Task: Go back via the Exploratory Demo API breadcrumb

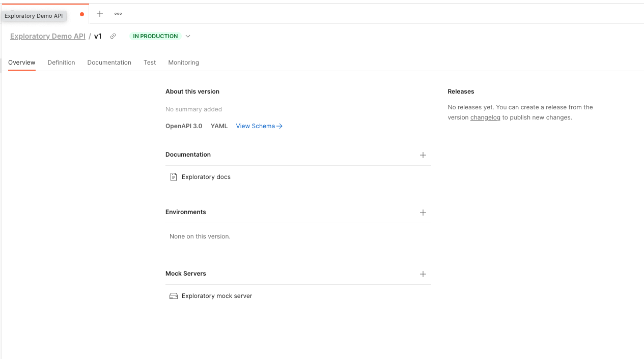Action: 47,36
